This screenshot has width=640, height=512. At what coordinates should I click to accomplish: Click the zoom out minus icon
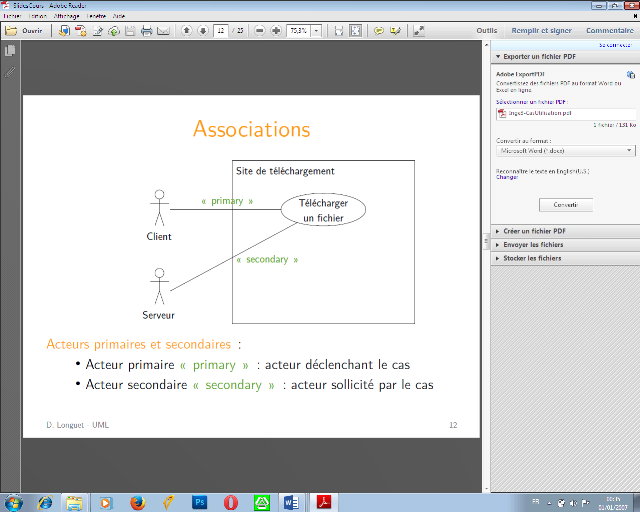tap(260, 31)
